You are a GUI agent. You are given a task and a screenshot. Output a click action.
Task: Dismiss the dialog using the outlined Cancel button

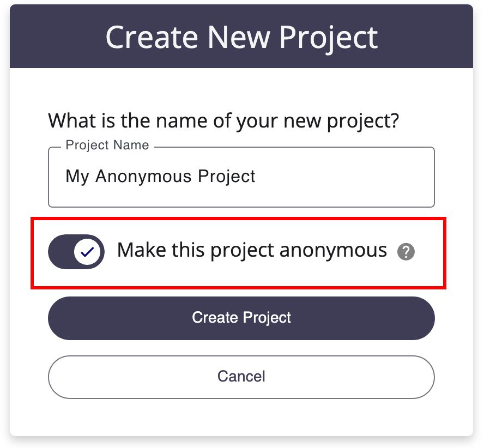[241, 377]
